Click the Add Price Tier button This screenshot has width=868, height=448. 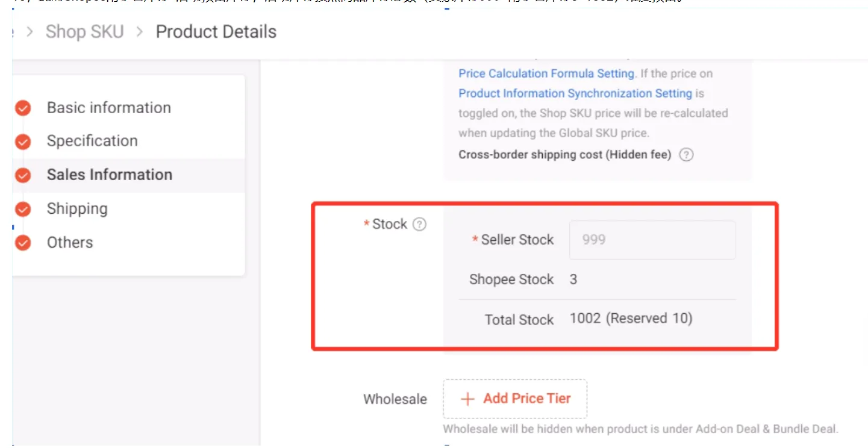515,399
